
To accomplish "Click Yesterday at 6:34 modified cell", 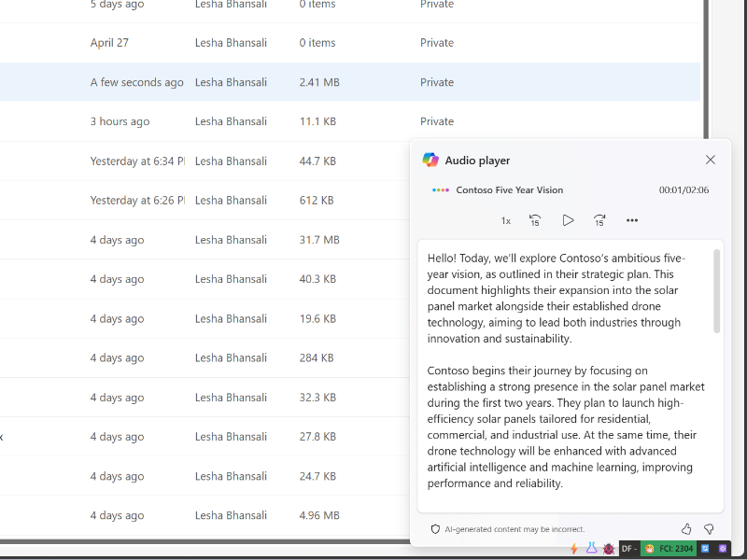I will [137, 161].
